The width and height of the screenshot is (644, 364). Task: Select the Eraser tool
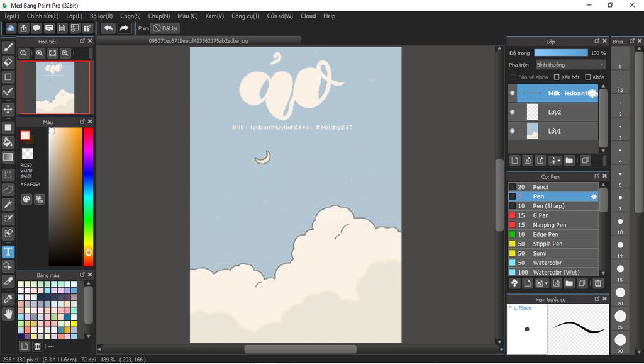(x=8, y=62)
